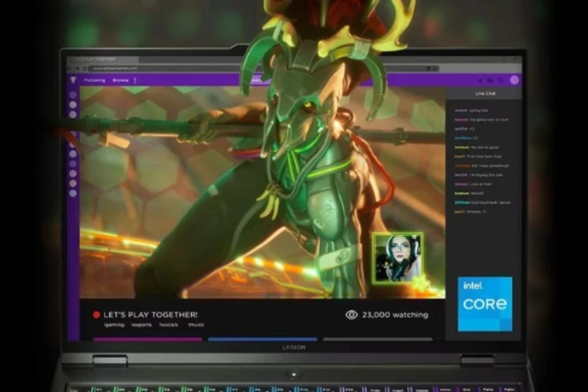Click the !gaming tag

(114, 325)
